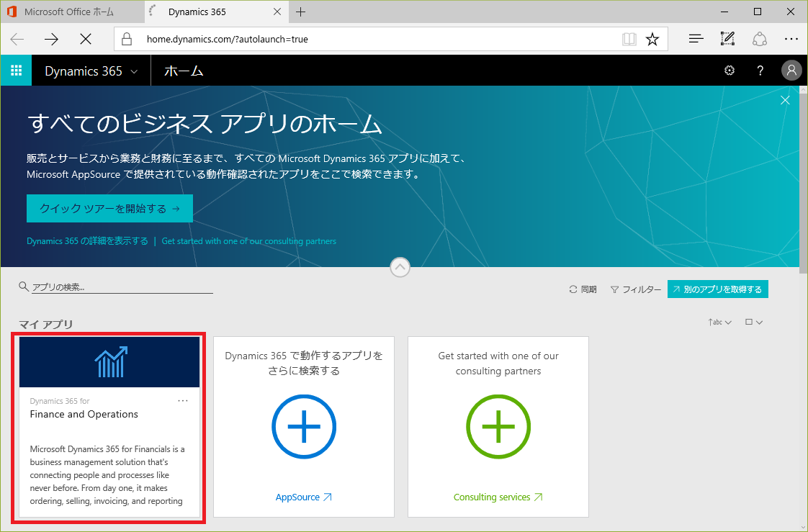
Task: Open the app launcher waffle icon
Action: pyautogui.click(x=16, y=71)
